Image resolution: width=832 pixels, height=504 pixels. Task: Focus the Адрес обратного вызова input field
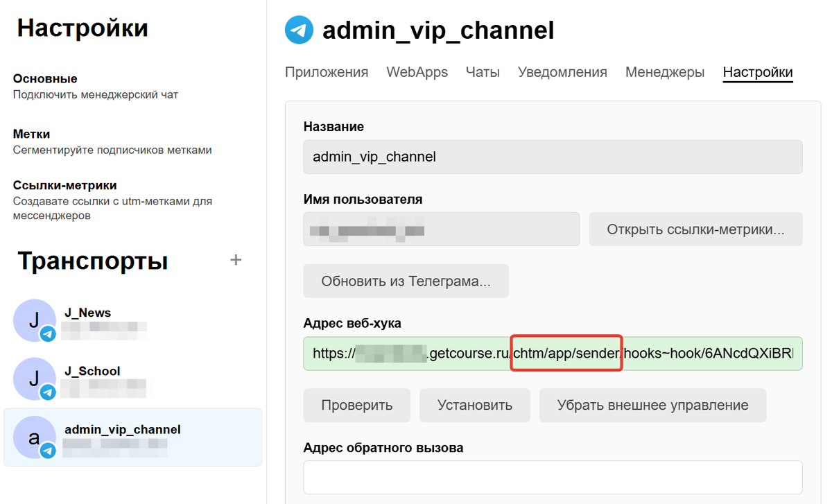[x=553, y=478]
